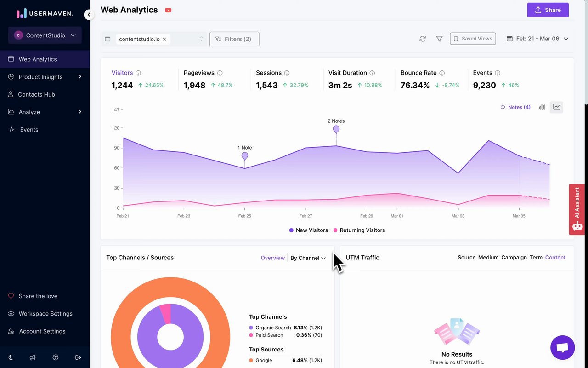The height and width of the screenshot is (368, 588).
Task: Toggle New Visitors legend series
Action: [x=309, y=230]
